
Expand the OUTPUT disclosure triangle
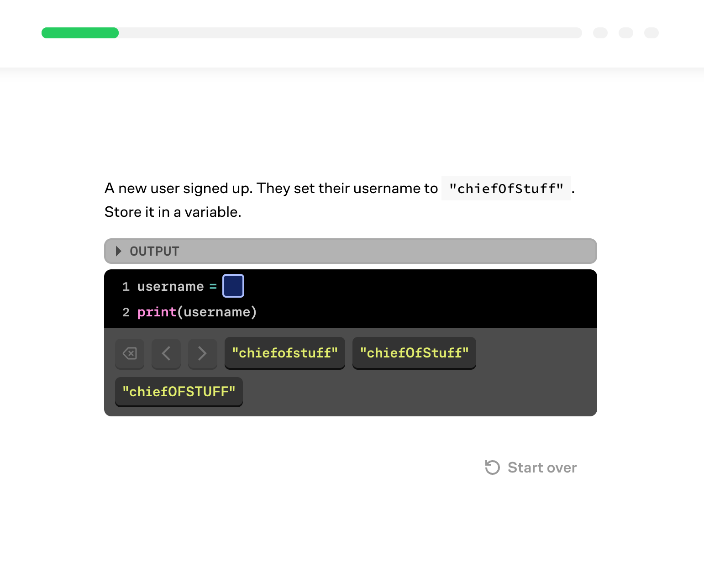click(x=119, y=251)
